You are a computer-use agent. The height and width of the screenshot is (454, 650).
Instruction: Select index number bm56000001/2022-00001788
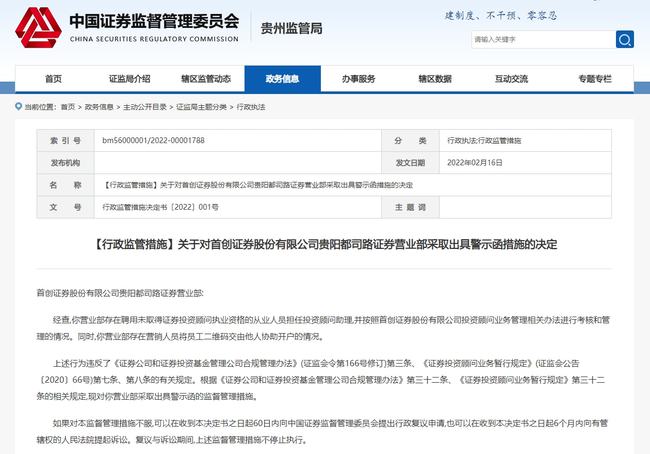click(153, 141)
